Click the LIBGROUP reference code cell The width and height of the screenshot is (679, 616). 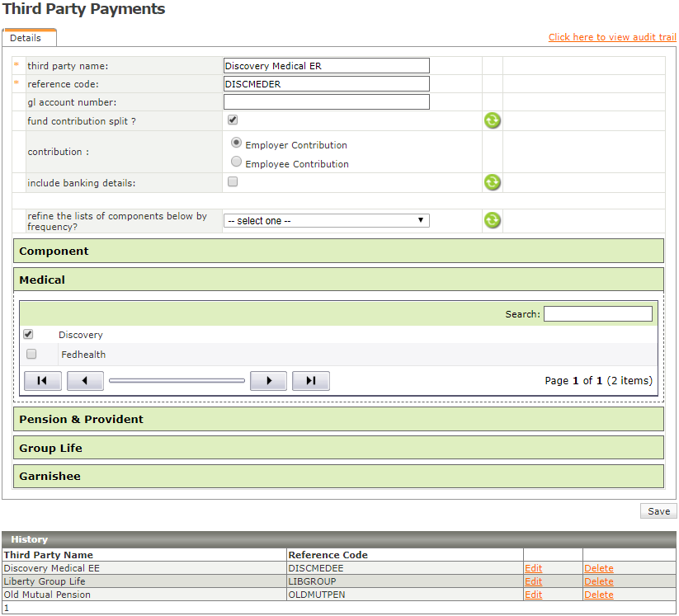click(x=405, y=581)
